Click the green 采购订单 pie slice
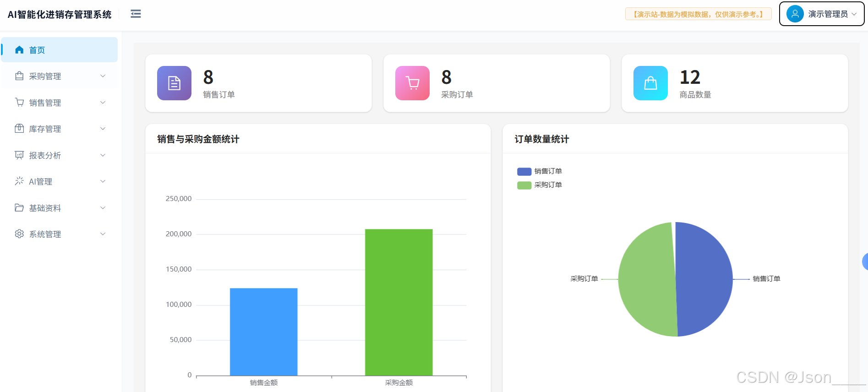 coord(647,279)
